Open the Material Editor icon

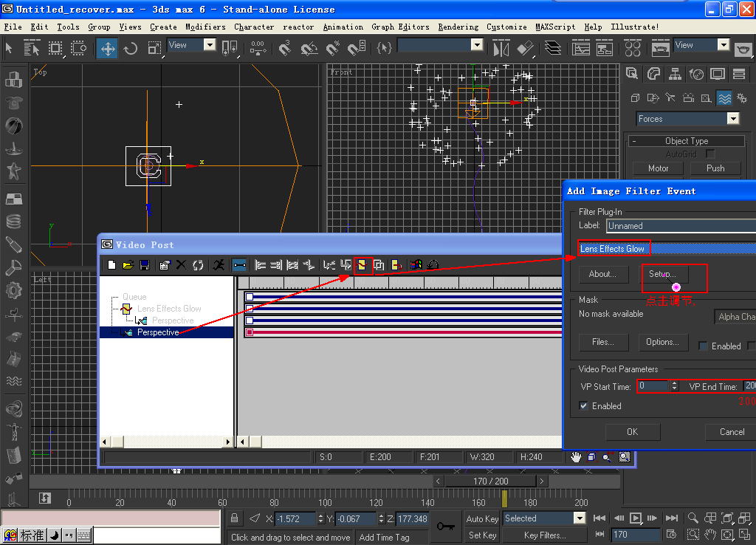633,48
